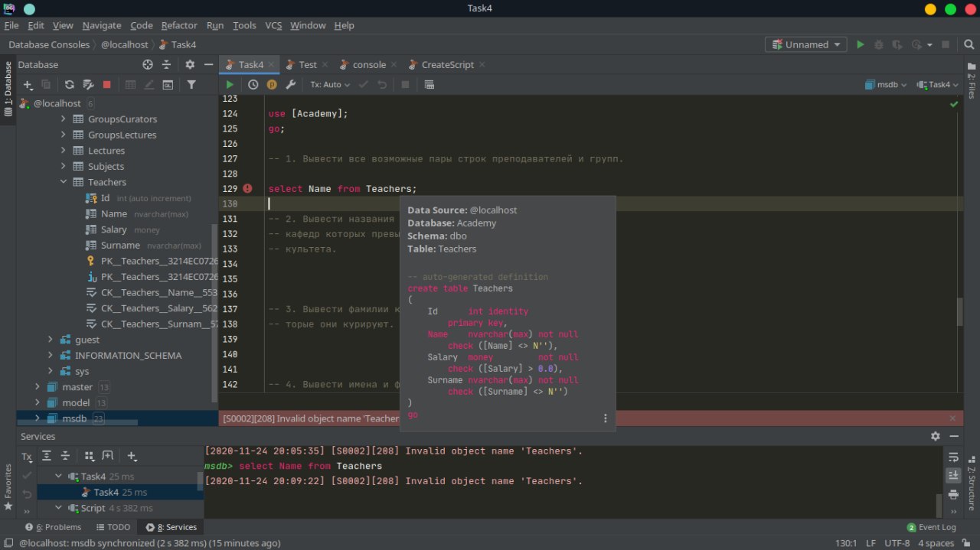The image size is (980, 550).
Task: Toggle the Favorites side panel
Action: coord(8,485)
